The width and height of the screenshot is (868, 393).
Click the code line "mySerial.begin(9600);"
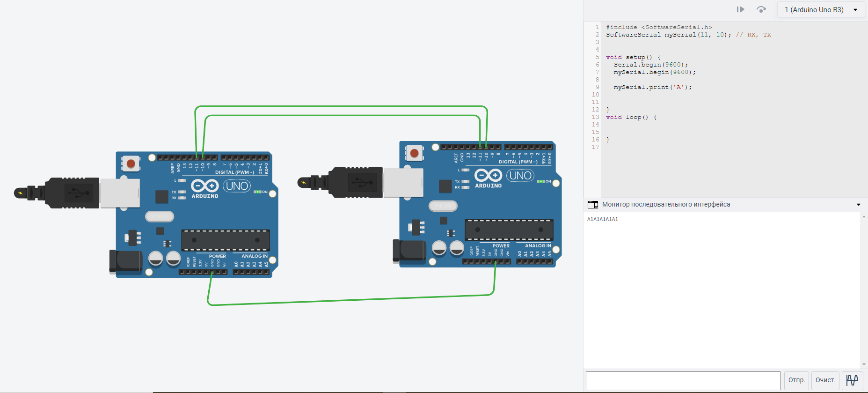655,72
